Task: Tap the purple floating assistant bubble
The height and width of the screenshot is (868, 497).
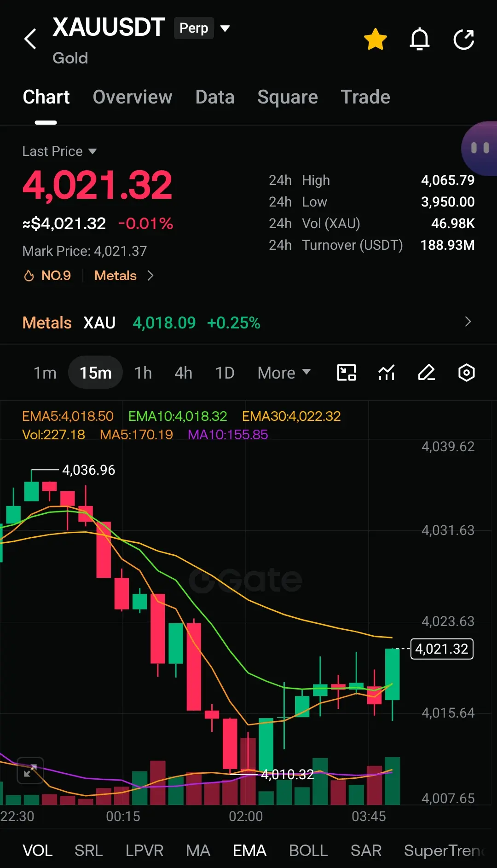Action: (x=480, y=148)
